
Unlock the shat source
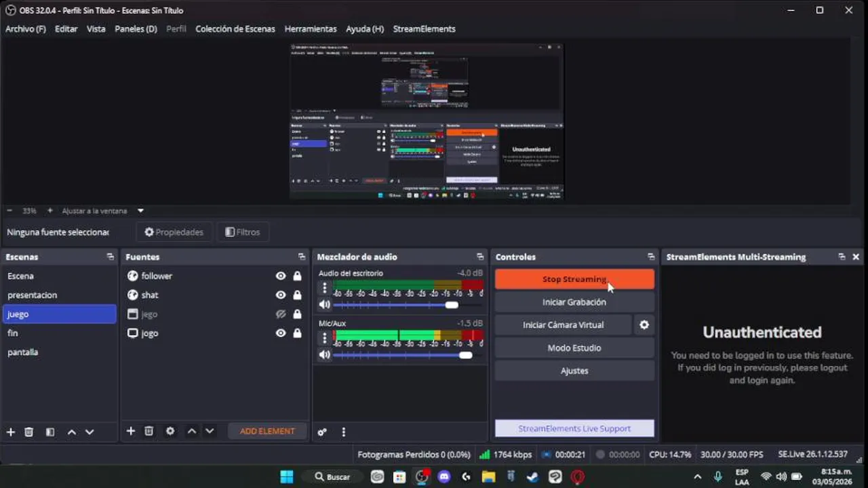point(297,295)
